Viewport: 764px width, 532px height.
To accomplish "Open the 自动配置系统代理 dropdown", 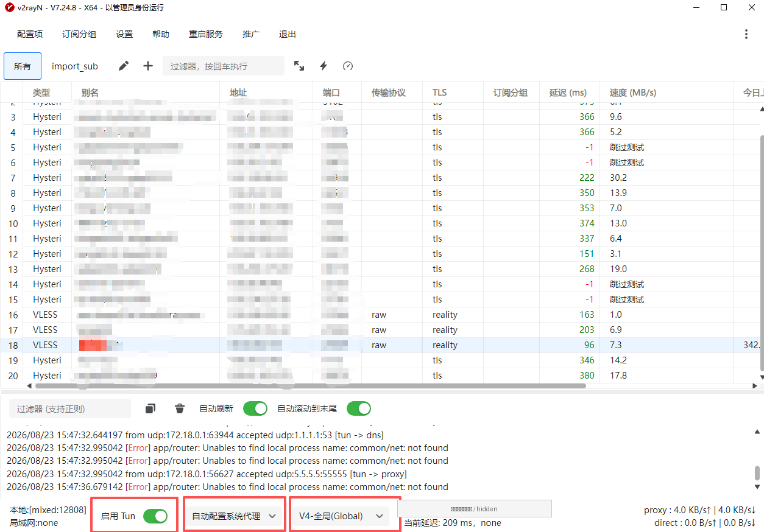I will (235, 516).
